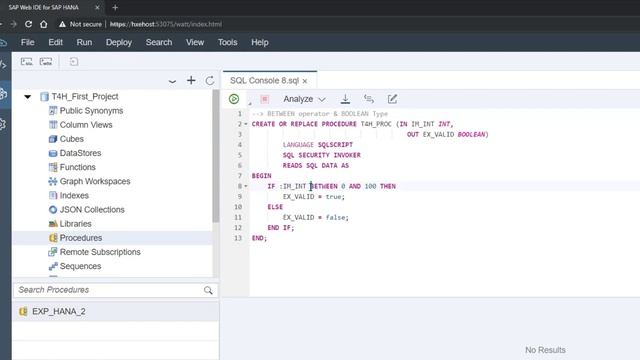The image size is (640, 360).
Task: Run the SQL statement with the green play icon
Action: point(234,99)
